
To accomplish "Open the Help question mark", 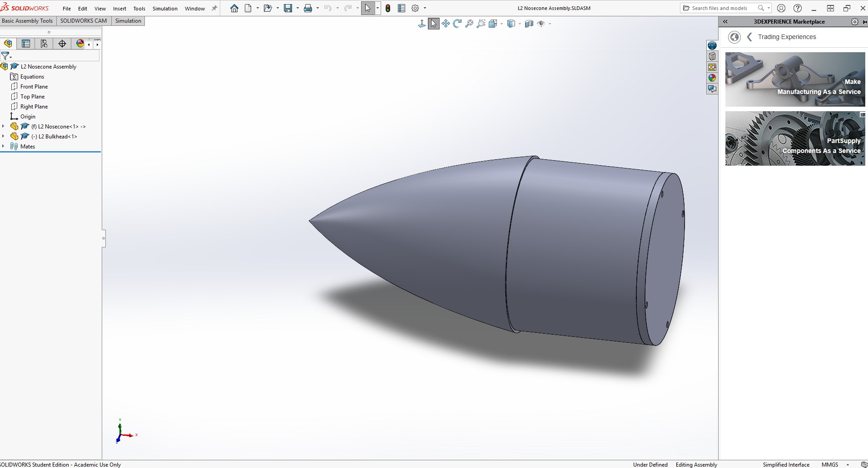I will point(798,8).
